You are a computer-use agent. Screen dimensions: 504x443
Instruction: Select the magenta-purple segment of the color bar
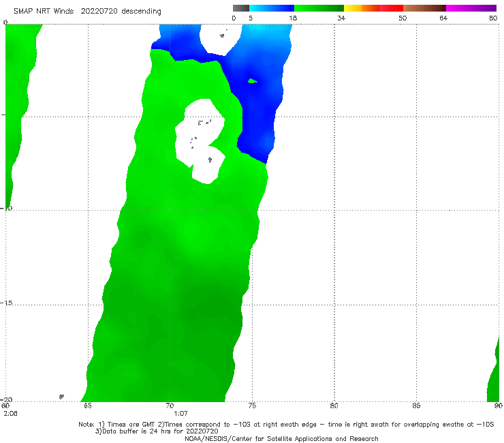point(471,8)
